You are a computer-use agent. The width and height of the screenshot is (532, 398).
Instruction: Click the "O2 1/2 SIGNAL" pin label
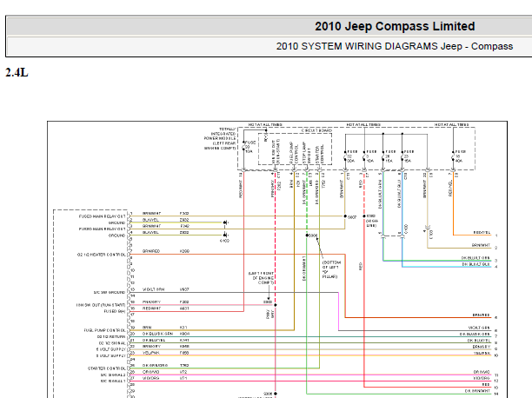tap(112, 343)
